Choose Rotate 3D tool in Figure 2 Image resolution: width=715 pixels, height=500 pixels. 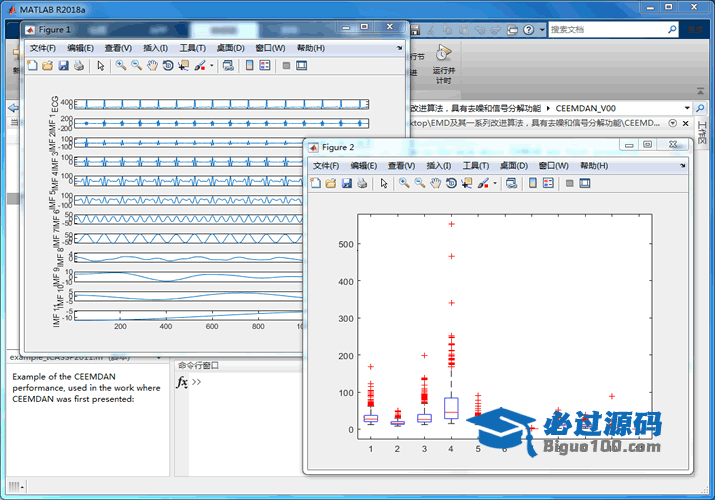[x=451, y=183]
